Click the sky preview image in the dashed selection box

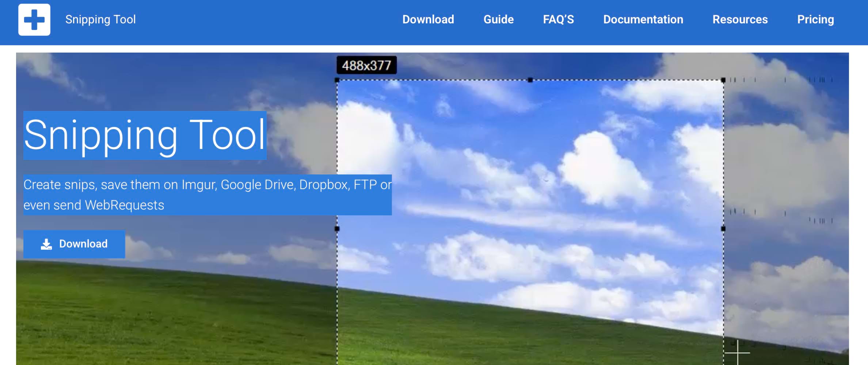click(530, 222)
